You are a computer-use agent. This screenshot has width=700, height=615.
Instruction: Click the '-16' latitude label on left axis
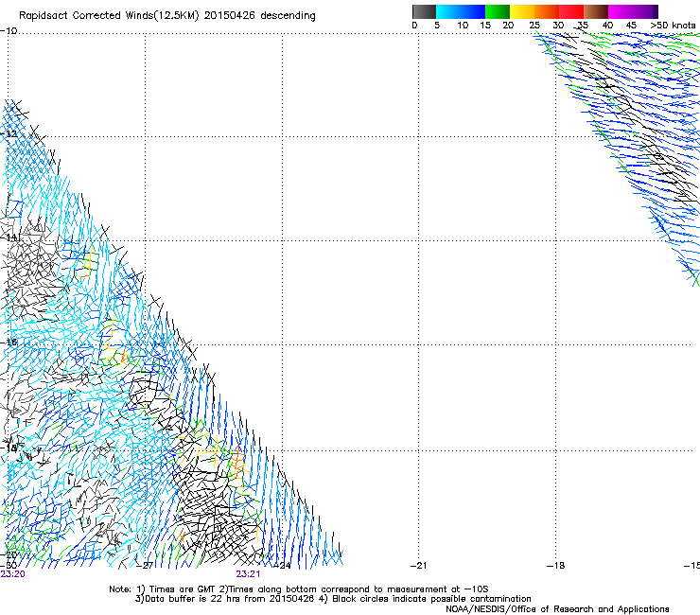point(9,342)
